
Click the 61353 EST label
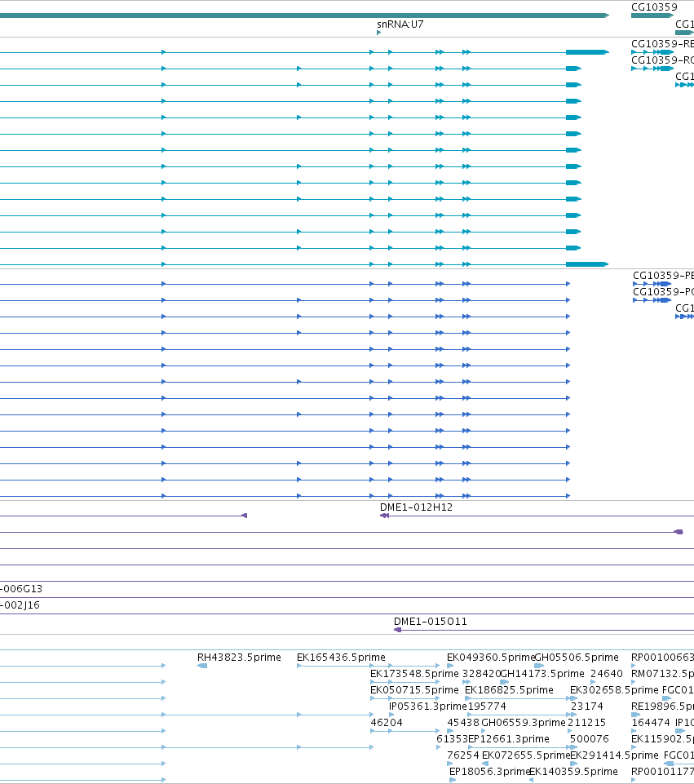pyautogui.click(x=452, y=738)
